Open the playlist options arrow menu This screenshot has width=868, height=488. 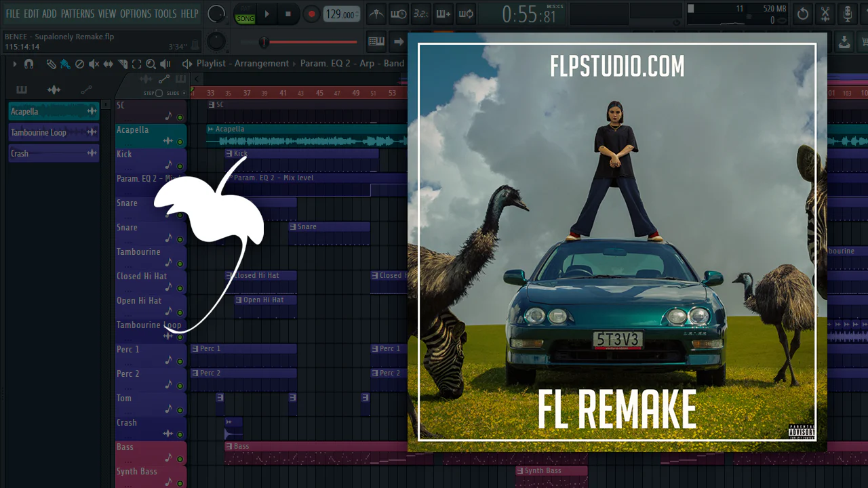pyautogui.click(x=14, y=64)
